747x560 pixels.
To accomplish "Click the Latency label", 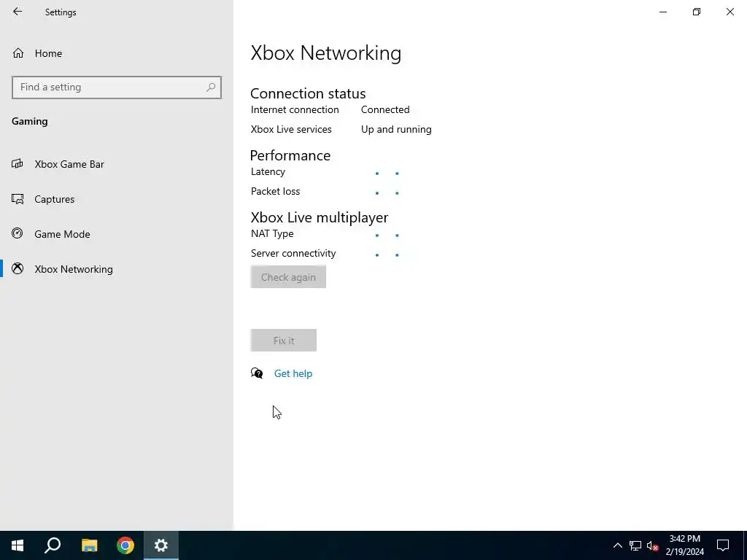I will (x=268, y=172).
